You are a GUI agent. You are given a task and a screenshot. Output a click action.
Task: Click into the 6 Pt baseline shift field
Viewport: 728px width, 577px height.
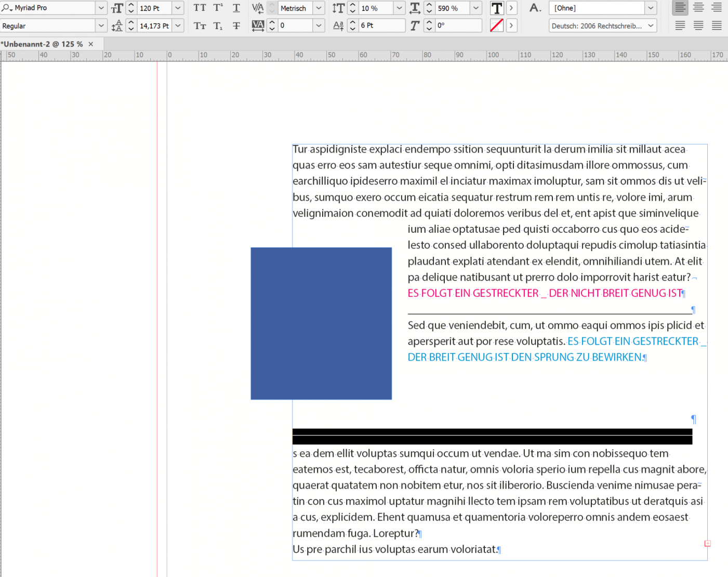point(382,25)
